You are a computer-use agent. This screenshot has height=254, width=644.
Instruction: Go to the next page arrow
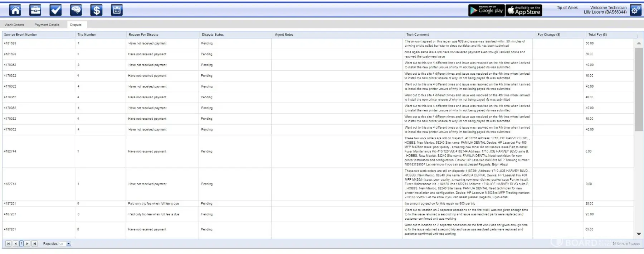(x=27, y=244)
